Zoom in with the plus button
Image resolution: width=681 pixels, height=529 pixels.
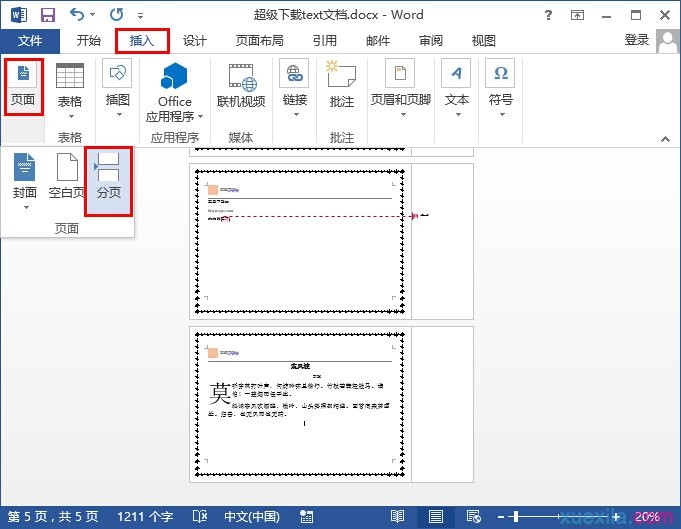(x=616, y=517)
